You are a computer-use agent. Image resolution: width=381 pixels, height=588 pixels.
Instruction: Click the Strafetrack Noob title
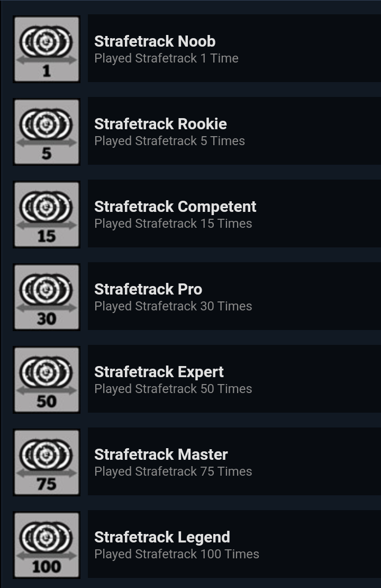tap(155, 41)
